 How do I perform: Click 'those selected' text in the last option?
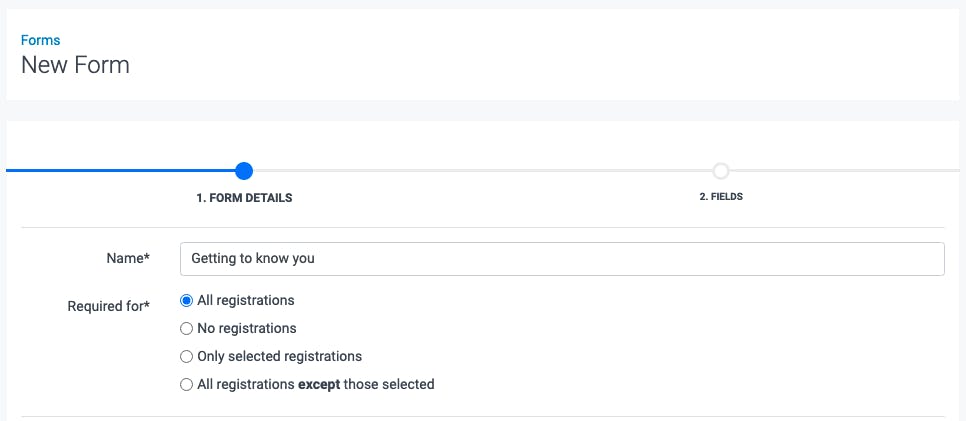pyautogui.click(x=389, y=384)
